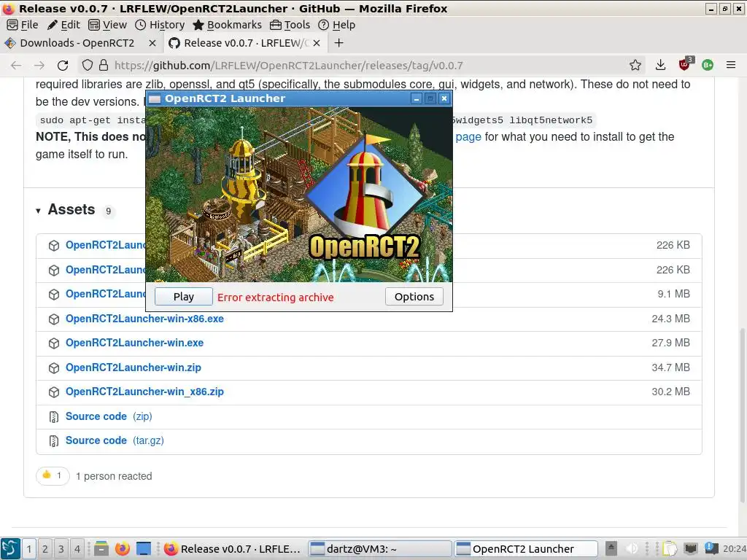Click the green extension icon in toolbar

tap(708, 65)
